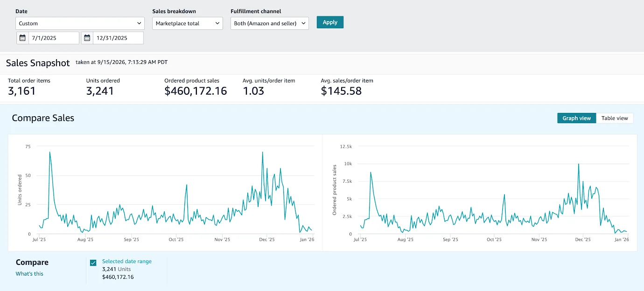Open the start date calendar icon
The width and height of the screenshot is (644, 291).
[22, 38]
